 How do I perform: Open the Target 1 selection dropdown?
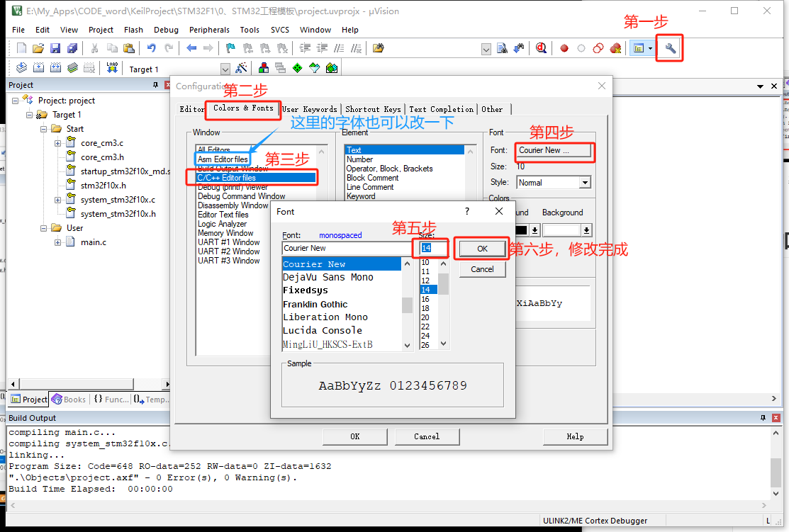tap(225, 69)
